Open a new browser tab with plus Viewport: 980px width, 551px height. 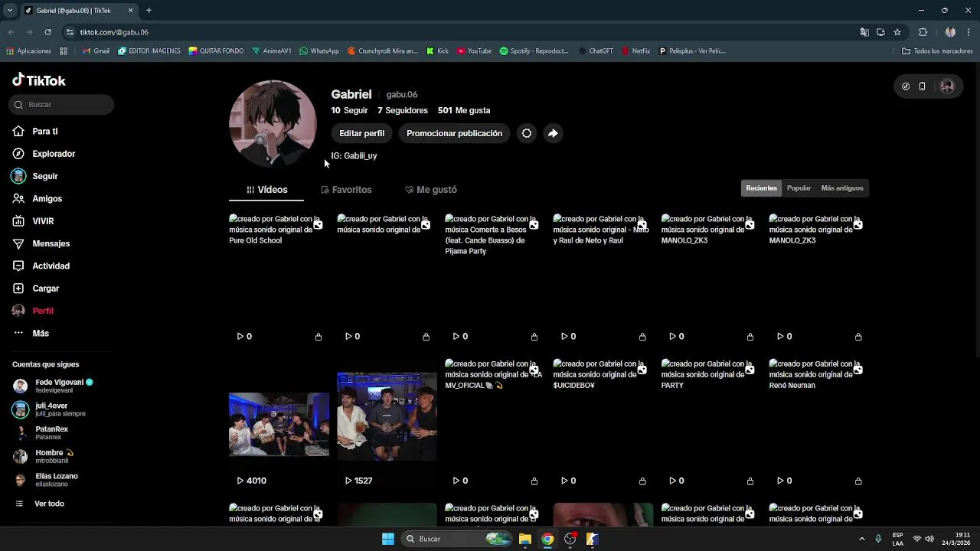click(x=149, y=11)
